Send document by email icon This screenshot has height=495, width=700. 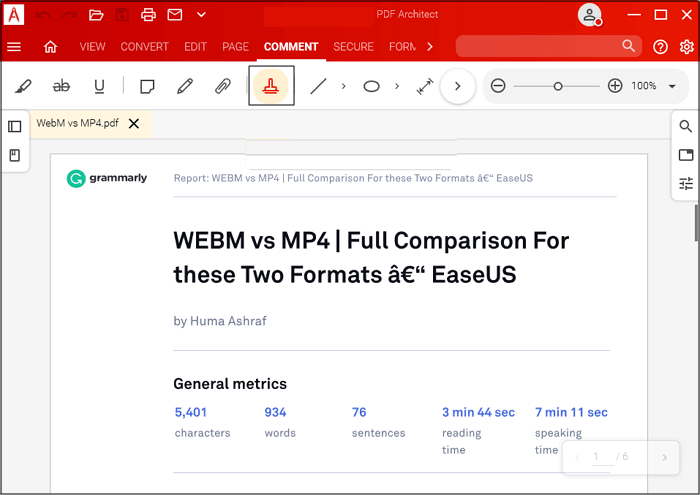coord(175,15)
